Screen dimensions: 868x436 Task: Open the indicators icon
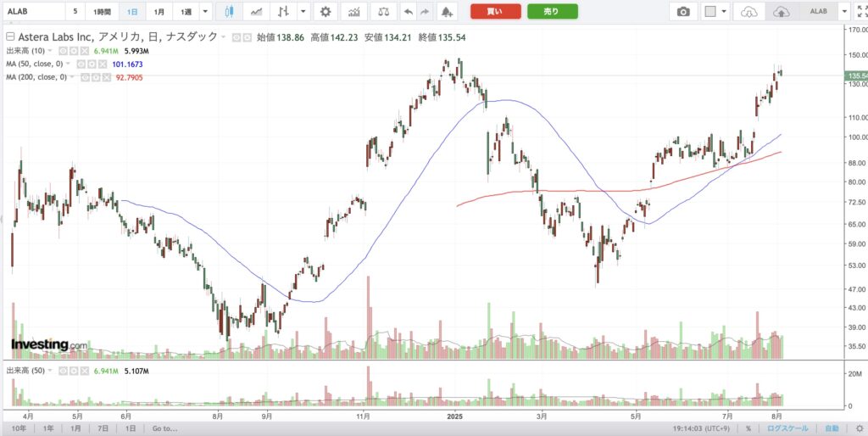coord(354,11)
